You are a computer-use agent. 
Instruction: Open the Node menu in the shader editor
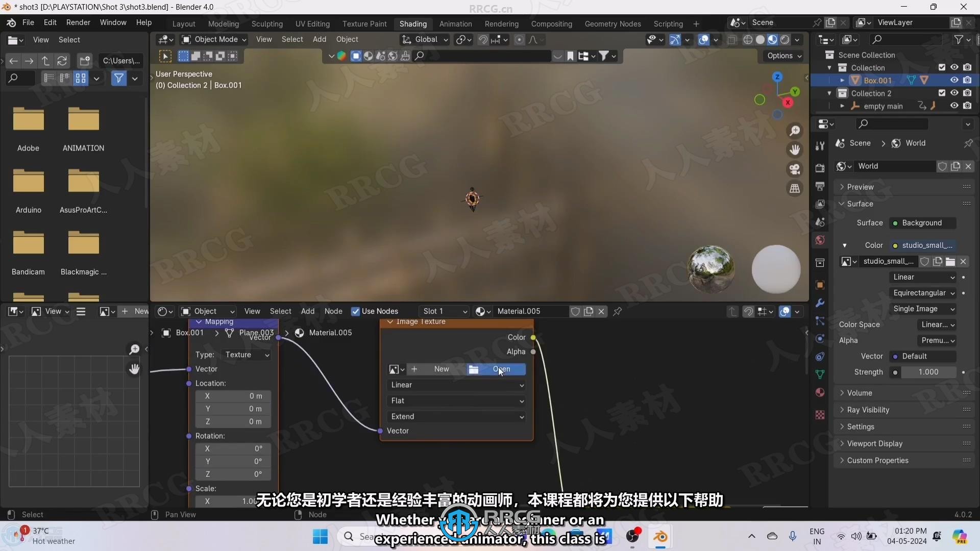[x=333, y=311]
